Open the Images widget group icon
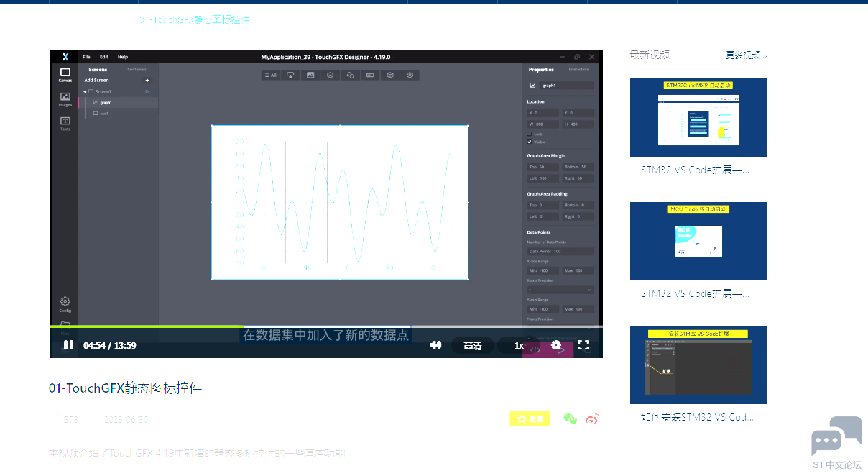The image size is (868, 476). pyautogui.click(x=310, y=75)
